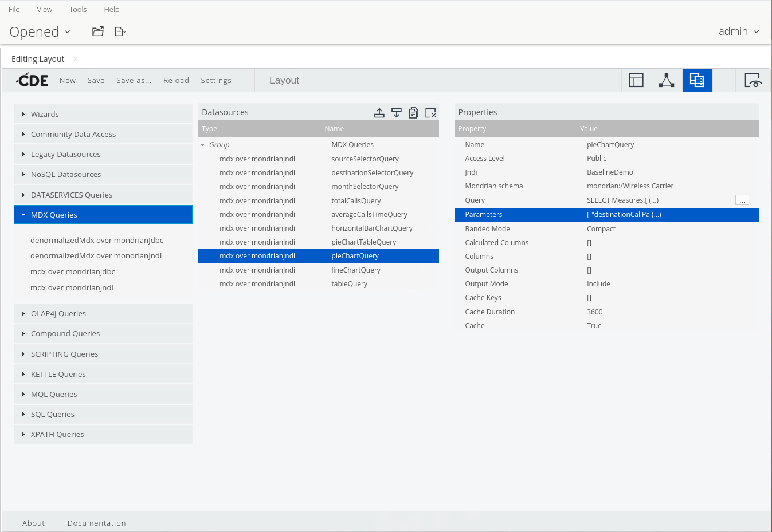The width and height of the screenshot is (772, 532).
Task: Expand the SQL Queries section
Action: (x=53, y=414)
